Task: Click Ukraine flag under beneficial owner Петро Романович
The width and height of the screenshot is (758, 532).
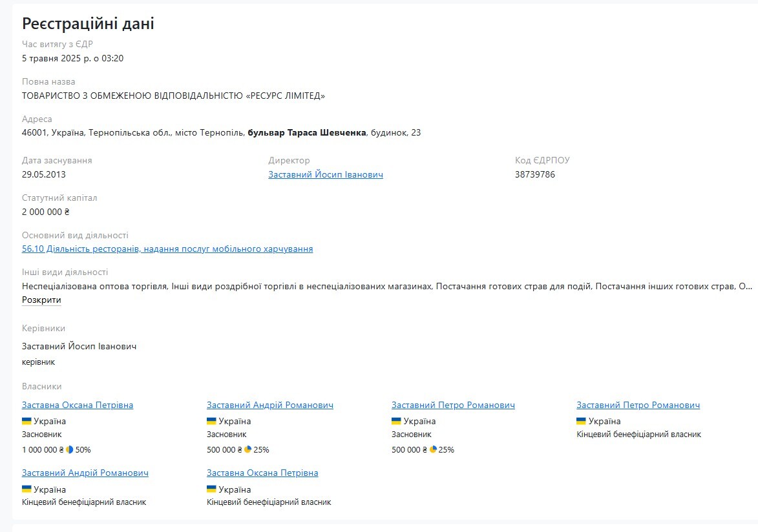Action: coord(581,421)
